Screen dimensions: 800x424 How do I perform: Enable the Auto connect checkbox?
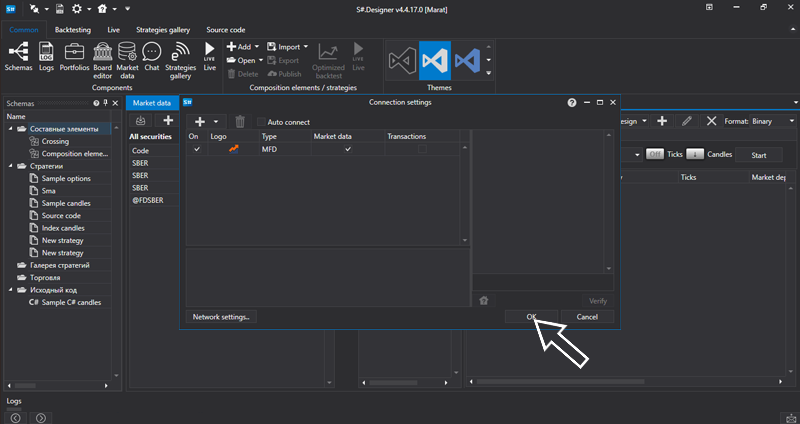pyautogui.click(x=262, y=122)
